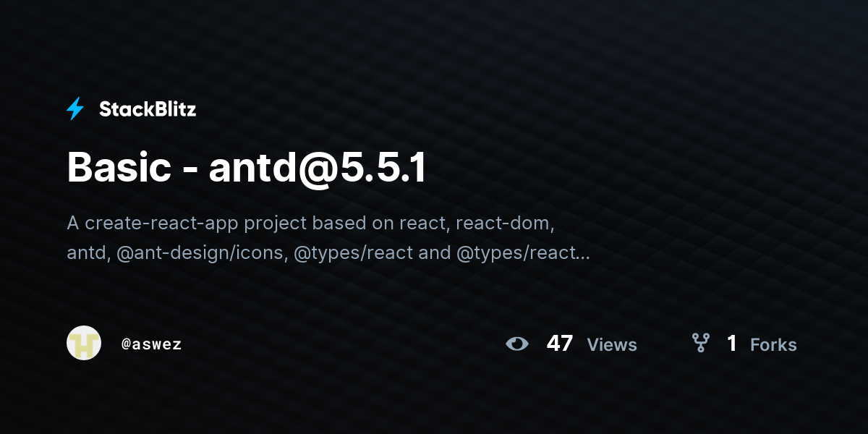Click the Views label

[612, 344]
